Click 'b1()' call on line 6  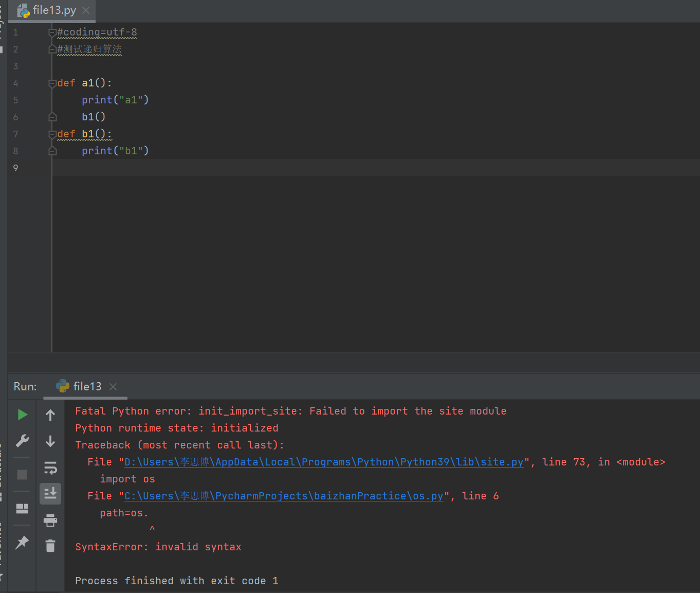94,117
